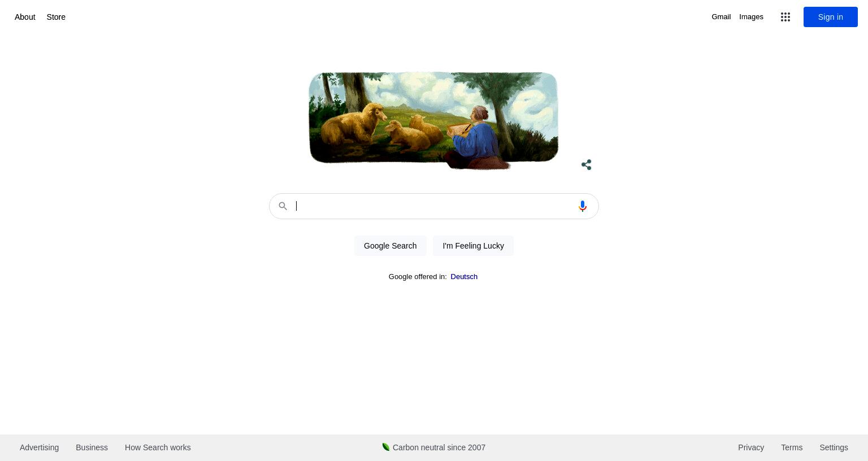
Task: Open the Privacy footer link
Action: [751, 447]
